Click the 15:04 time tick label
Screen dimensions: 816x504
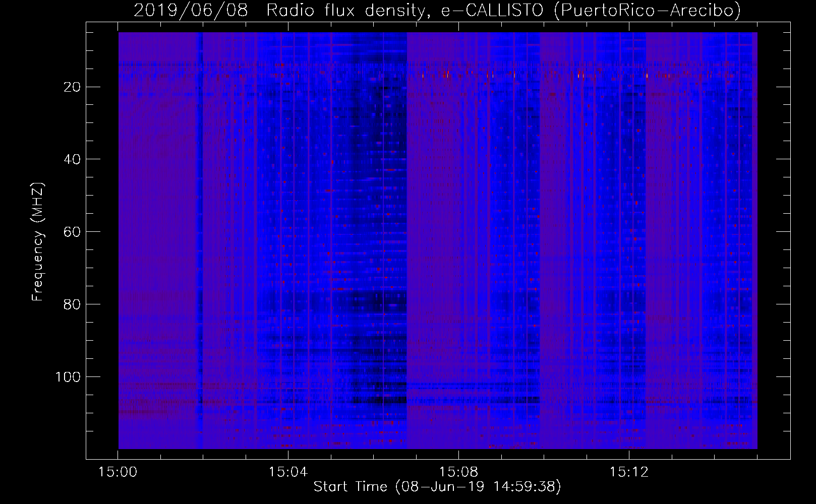coord(288,472)
